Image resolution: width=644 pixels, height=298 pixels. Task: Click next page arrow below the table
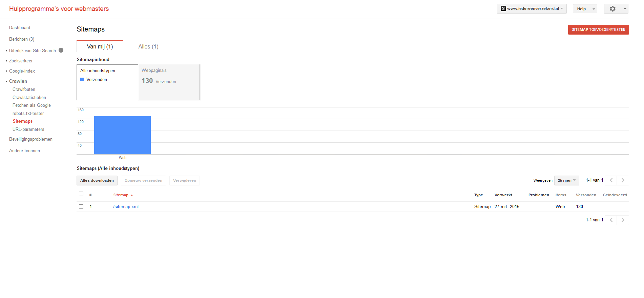[623, 220]
